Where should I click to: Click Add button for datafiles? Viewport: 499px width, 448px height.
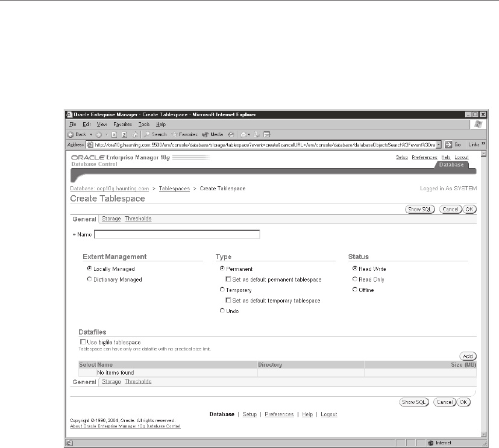468,356
